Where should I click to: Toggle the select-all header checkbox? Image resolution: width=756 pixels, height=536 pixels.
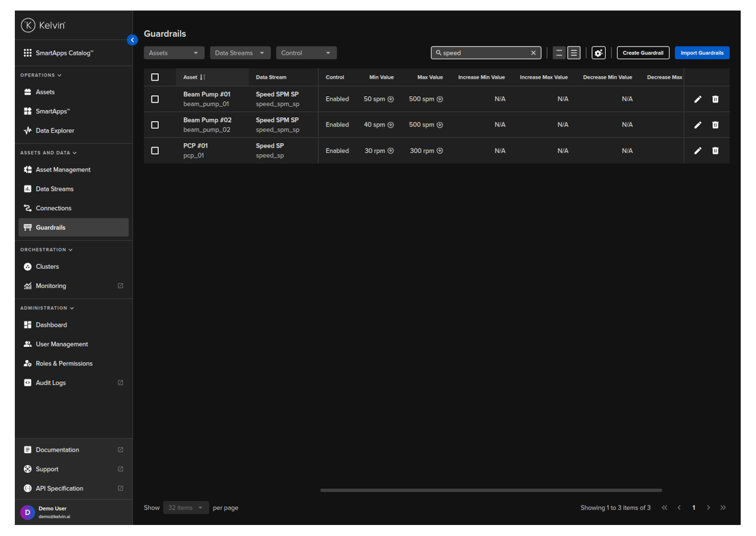[155, 78]
